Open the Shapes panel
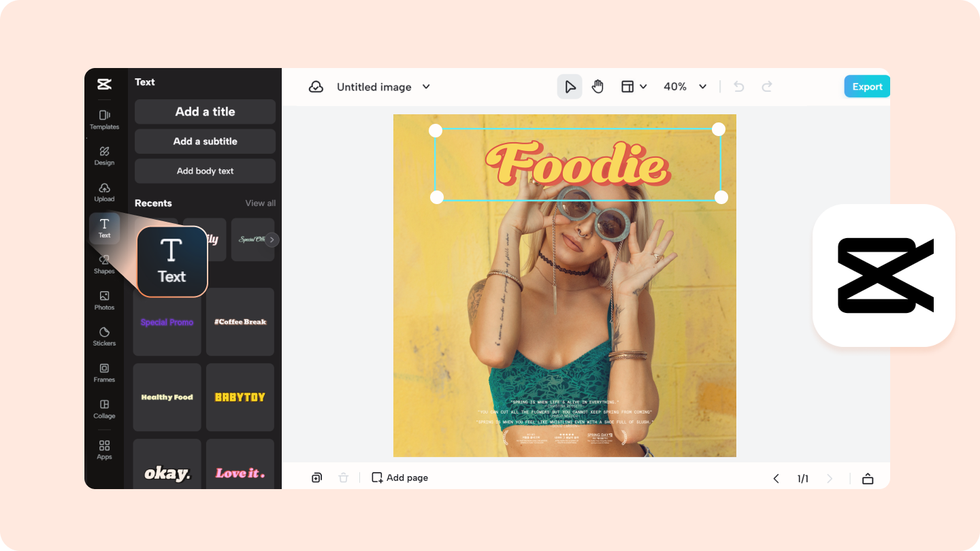Viewport: 980px width, 551px height. click(104, 265)
